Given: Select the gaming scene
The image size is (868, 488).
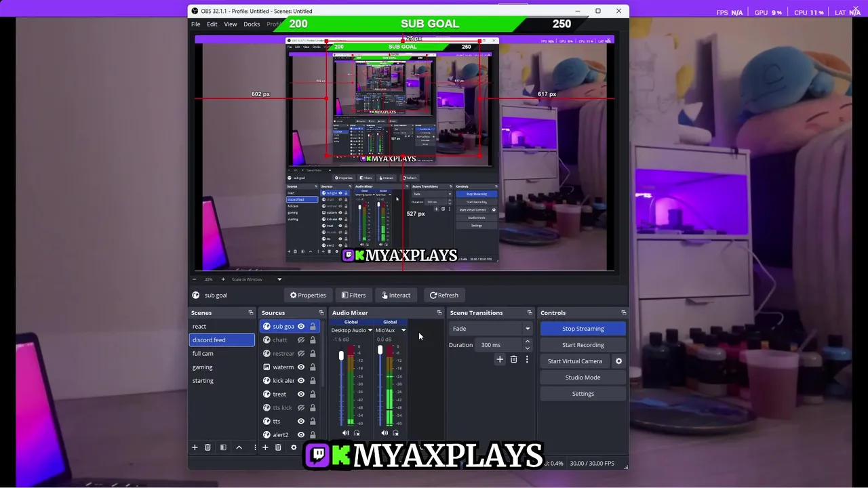Looking at the screenshot, I should tap(222, 367).
